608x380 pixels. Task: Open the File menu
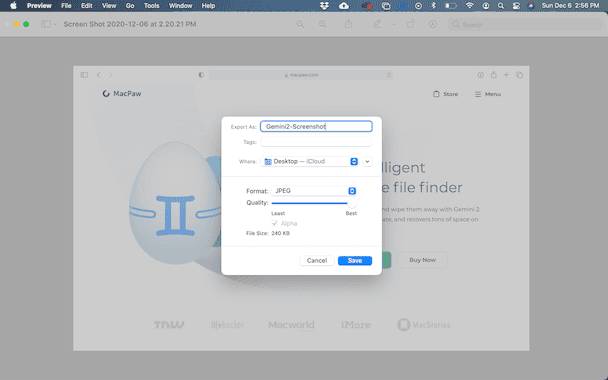tap(66, 5)
